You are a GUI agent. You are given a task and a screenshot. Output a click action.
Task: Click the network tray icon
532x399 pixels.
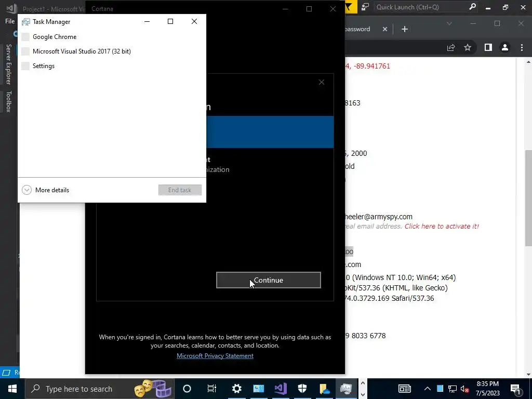pos(453,389)
